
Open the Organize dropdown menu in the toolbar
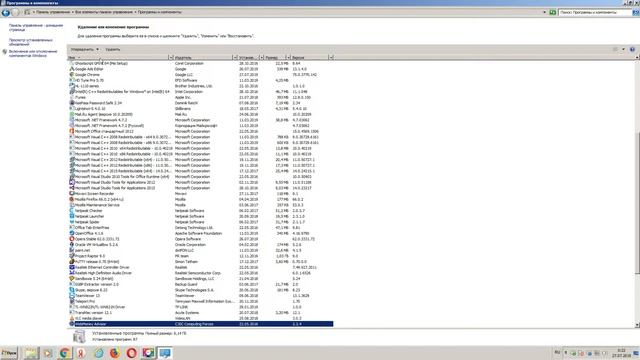click(84, 49)
